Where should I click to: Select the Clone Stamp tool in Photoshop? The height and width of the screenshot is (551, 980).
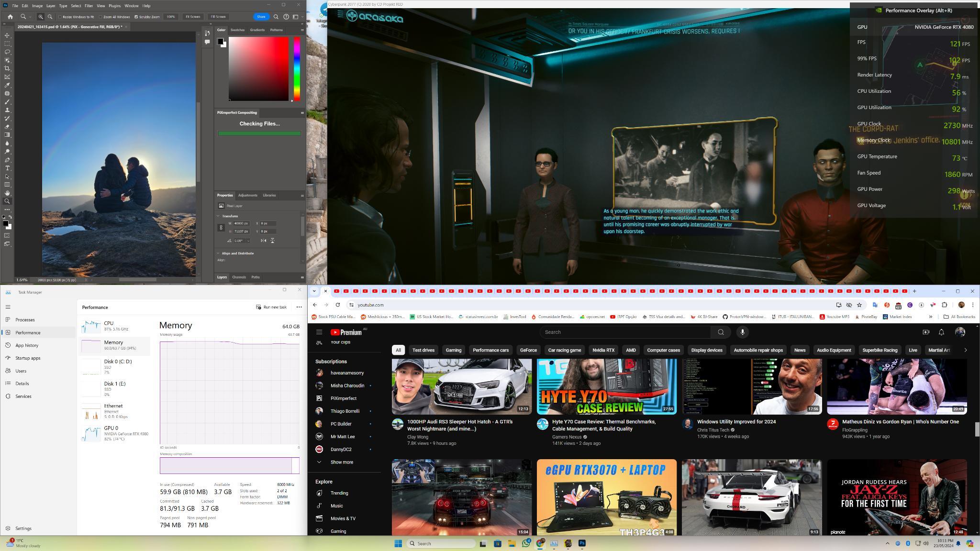click(x=7, y=110)
